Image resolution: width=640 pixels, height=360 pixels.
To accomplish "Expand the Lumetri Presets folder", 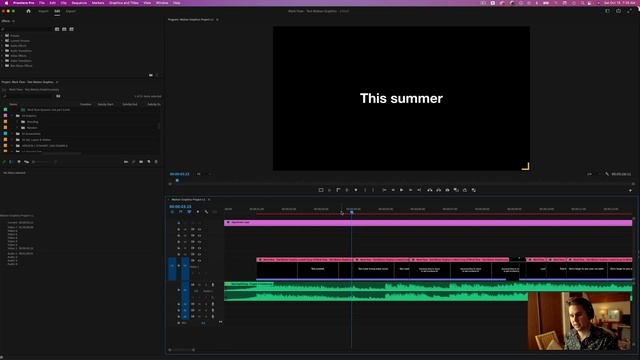I will (2, 40).
